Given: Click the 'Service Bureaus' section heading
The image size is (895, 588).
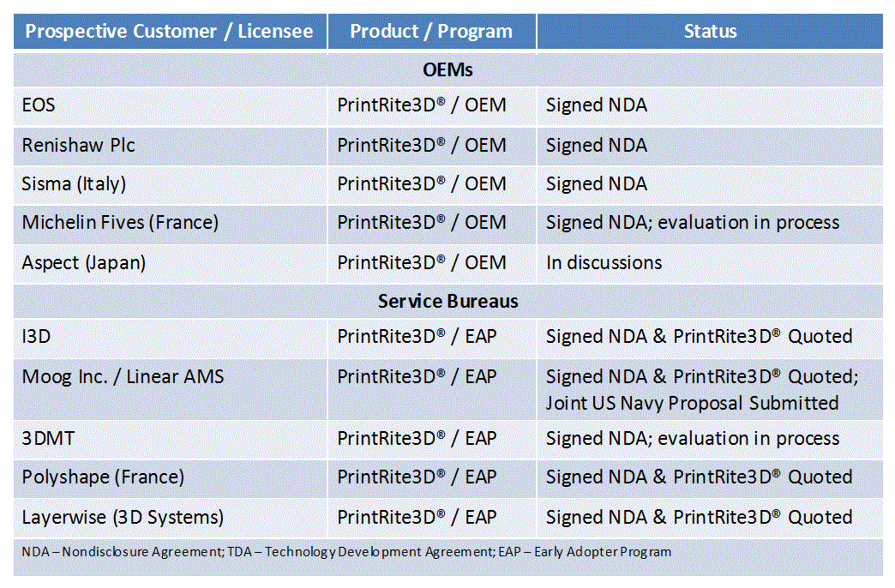Looking at the screenshot, I should pos(447,302).
